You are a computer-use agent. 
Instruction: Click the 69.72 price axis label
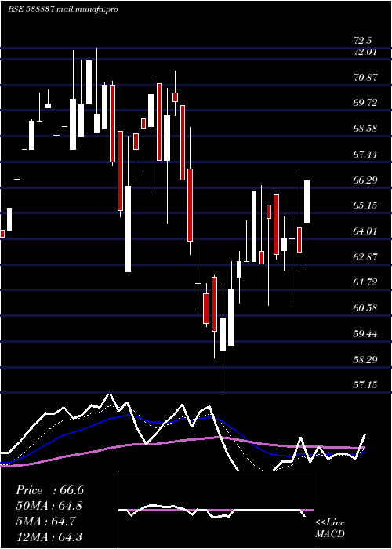coord(365,103)
